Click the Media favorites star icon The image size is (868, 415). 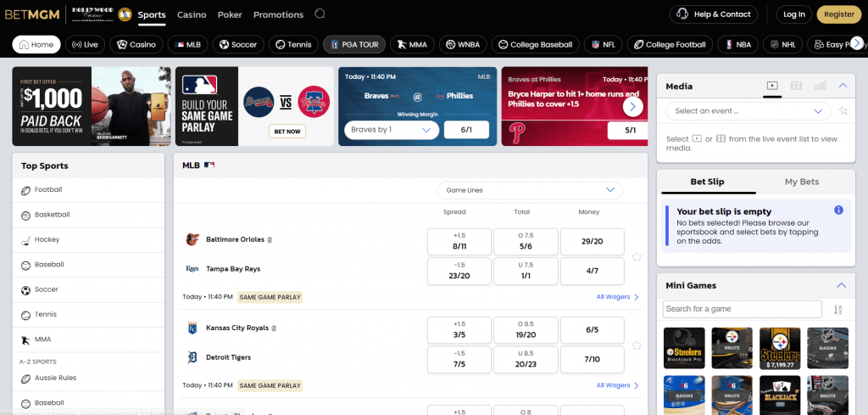tap(843, 111)
